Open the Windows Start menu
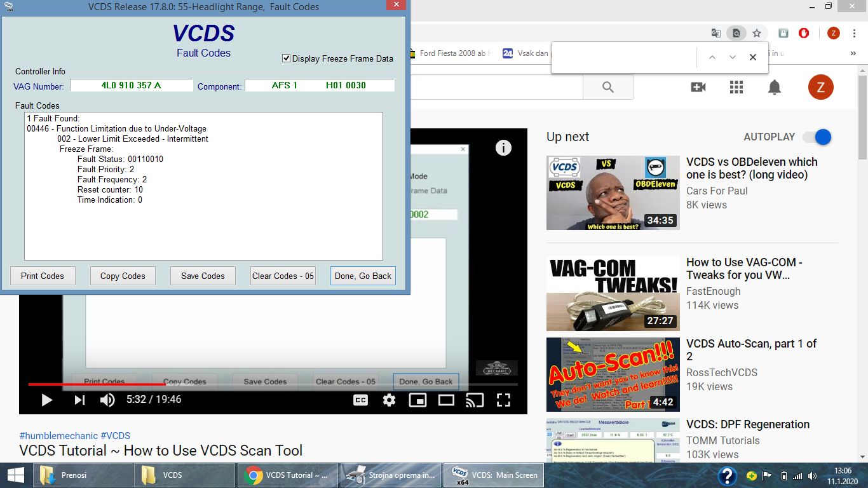 click(x=15, y=475)
